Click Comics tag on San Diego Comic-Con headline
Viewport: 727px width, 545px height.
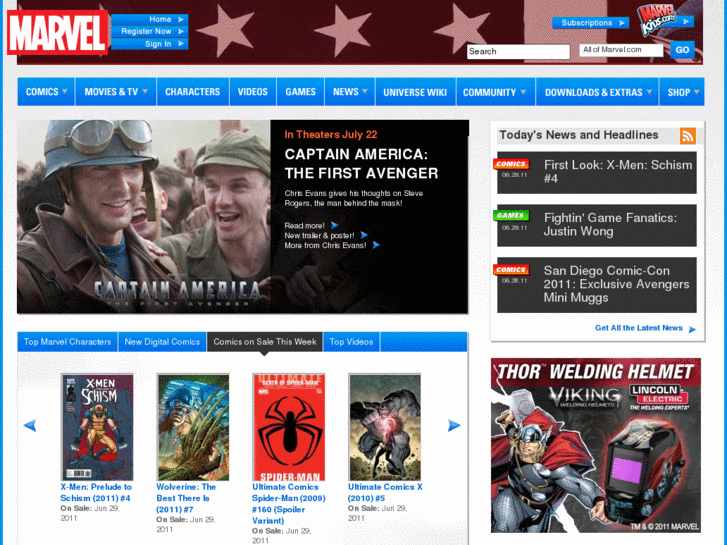(x=511, y=269)
